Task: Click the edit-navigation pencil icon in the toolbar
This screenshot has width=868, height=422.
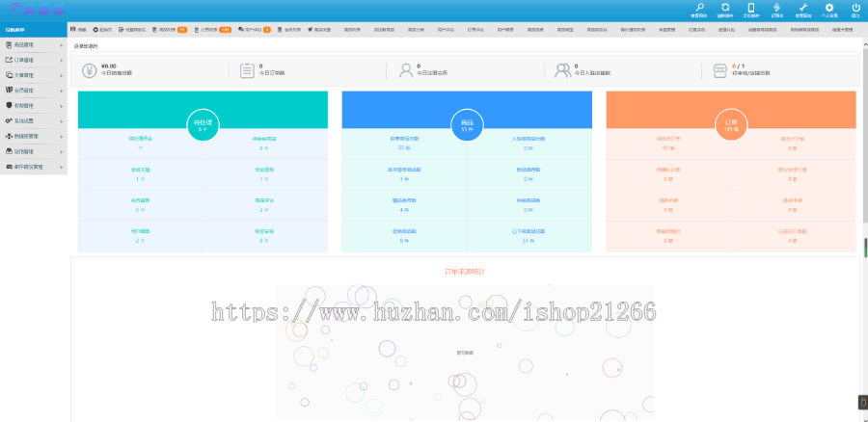Action: tap(122, 29)
